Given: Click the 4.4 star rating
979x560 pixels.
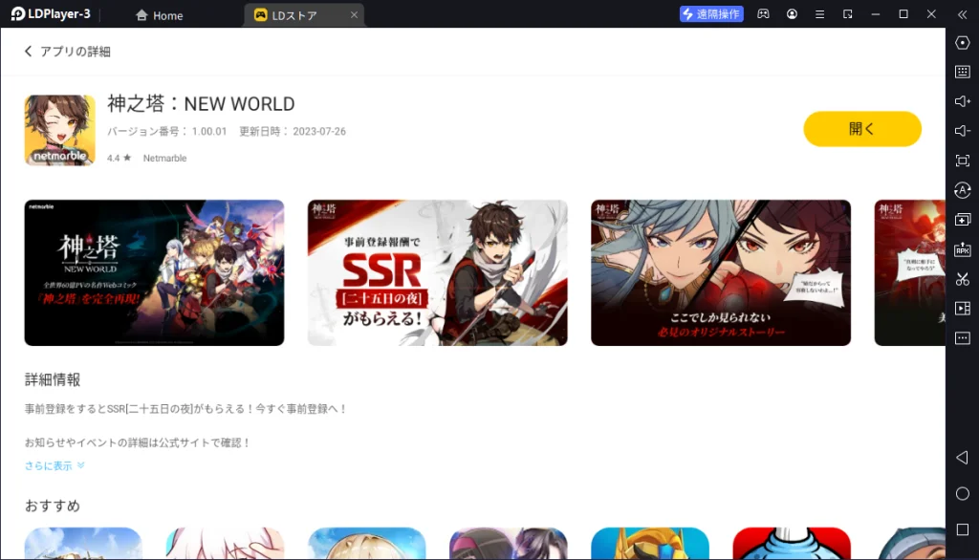Looking at the screenshot, I should tap(119, 158).
